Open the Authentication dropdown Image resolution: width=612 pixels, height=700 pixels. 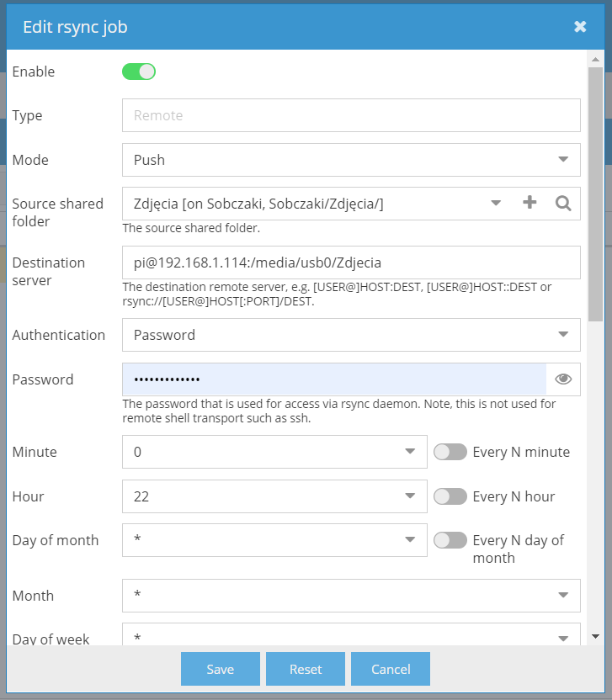351,335
